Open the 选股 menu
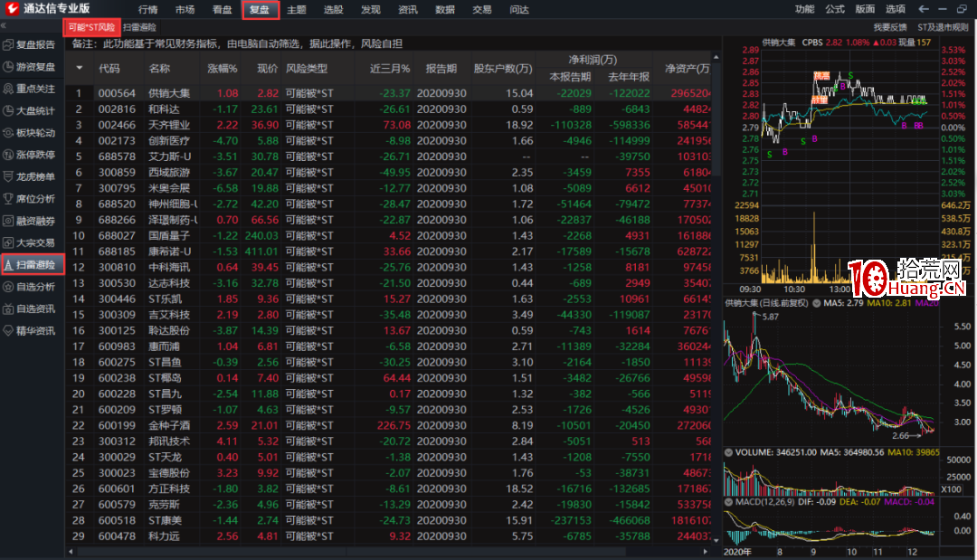The height and width of the screenshot is (560, 977). point(333,9)
